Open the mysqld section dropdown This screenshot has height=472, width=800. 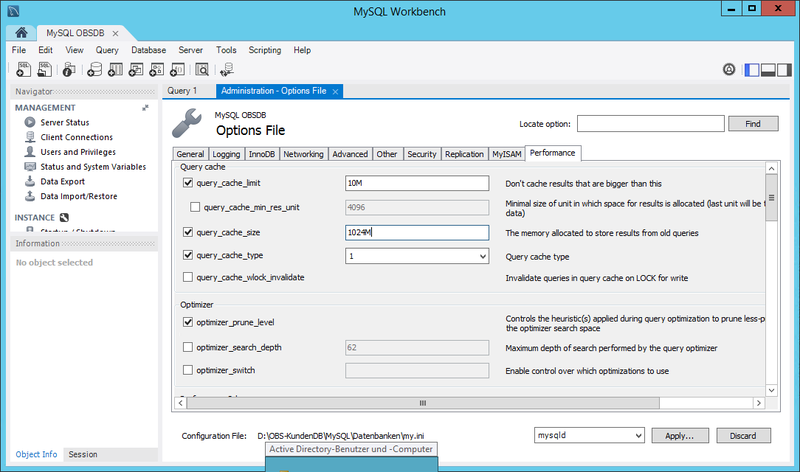[x=637, y=436]
